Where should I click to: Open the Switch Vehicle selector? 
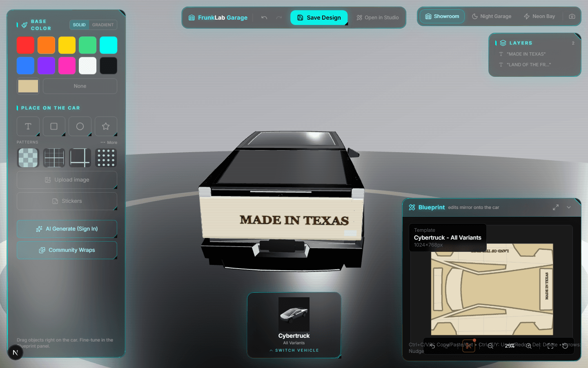(294, 350)
